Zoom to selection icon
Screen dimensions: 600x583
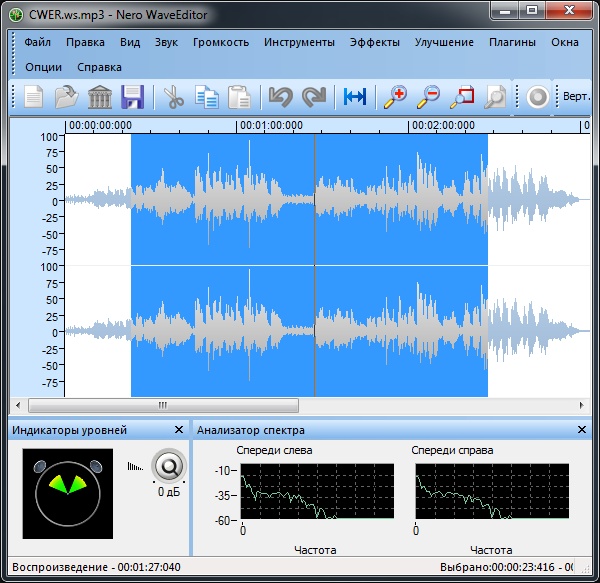(x=462, y=97)
